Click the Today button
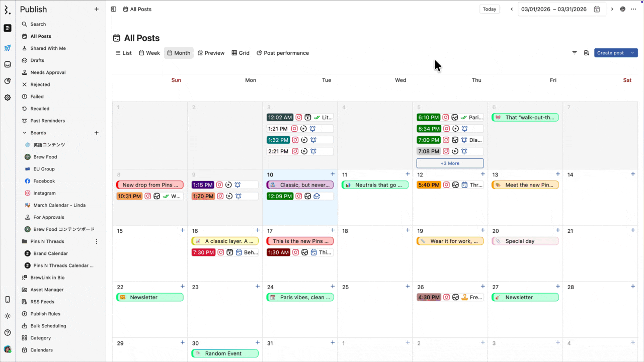 (x=489, y=9)
